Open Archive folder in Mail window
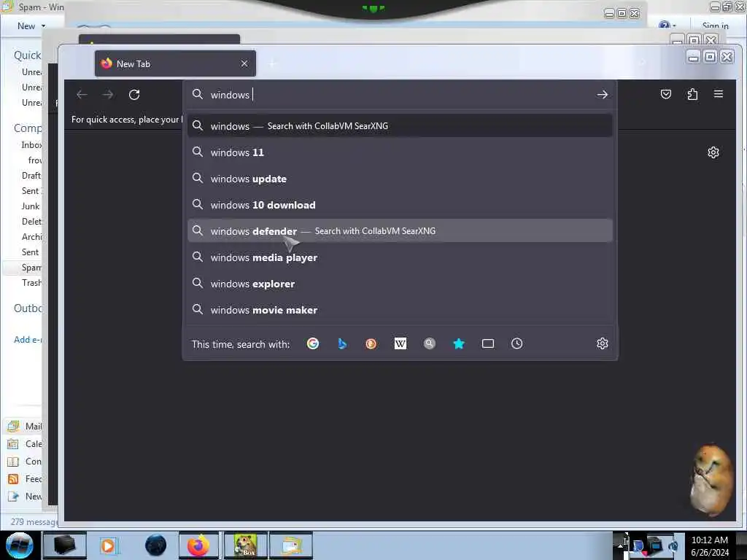 coord(31,237)
